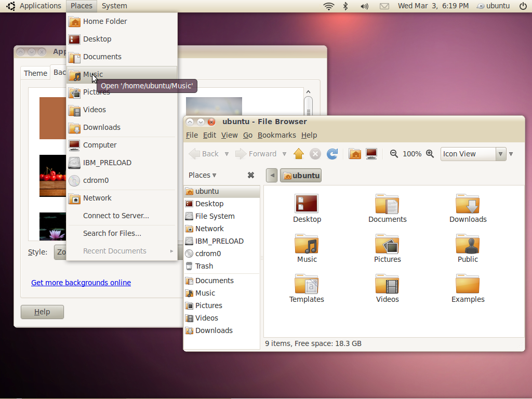The image size is (532, 399).
Task: Open the Icon View dropdown
Action: [469, 154]
